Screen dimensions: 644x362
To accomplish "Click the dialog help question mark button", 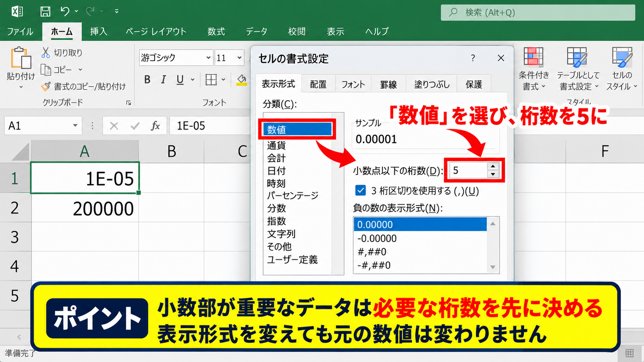I will (x=473, y=58).
